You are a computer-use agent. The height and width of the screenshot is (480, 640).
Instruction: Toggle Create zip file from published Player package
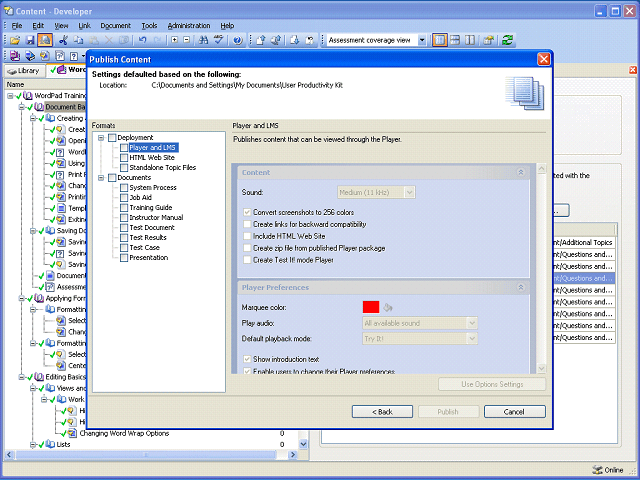[247, 248]
